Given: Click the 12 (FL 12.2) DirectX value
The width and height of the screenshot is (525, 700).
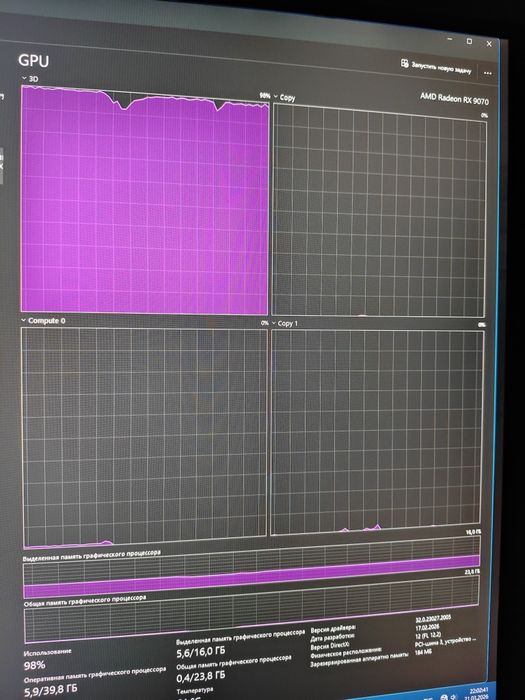Looking at the screenshot, I should (x=428, y=635).
